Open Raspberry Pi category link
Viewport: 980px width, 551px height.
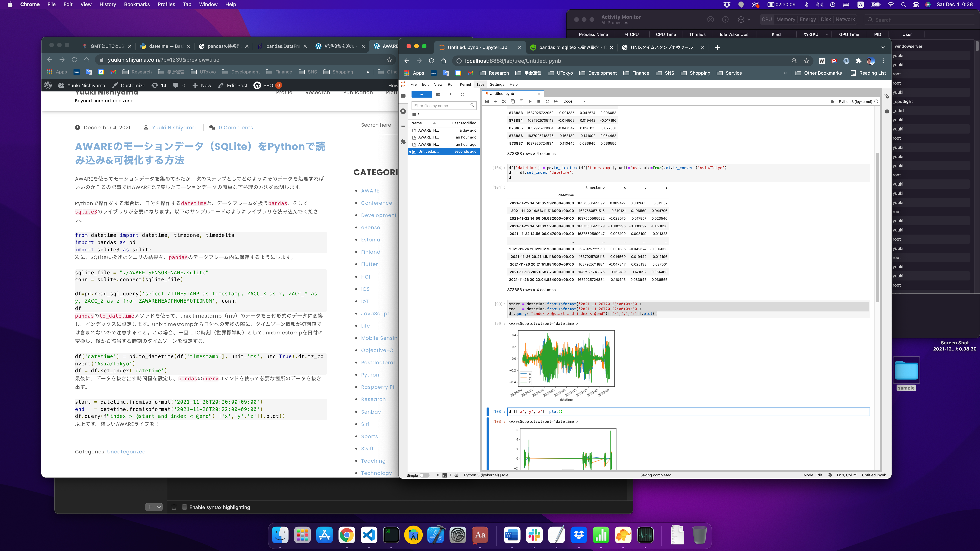pos(377,387)
